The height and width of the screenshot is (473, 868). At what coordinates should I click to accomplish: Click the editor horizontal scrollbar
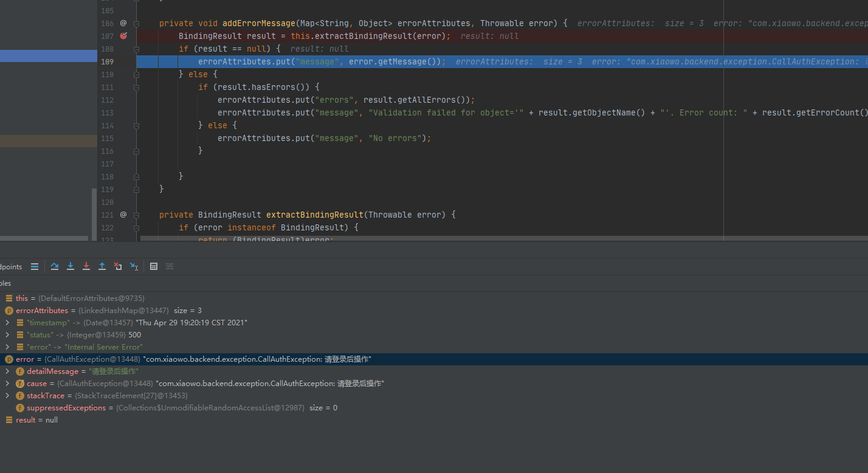(x=504, y=238)
